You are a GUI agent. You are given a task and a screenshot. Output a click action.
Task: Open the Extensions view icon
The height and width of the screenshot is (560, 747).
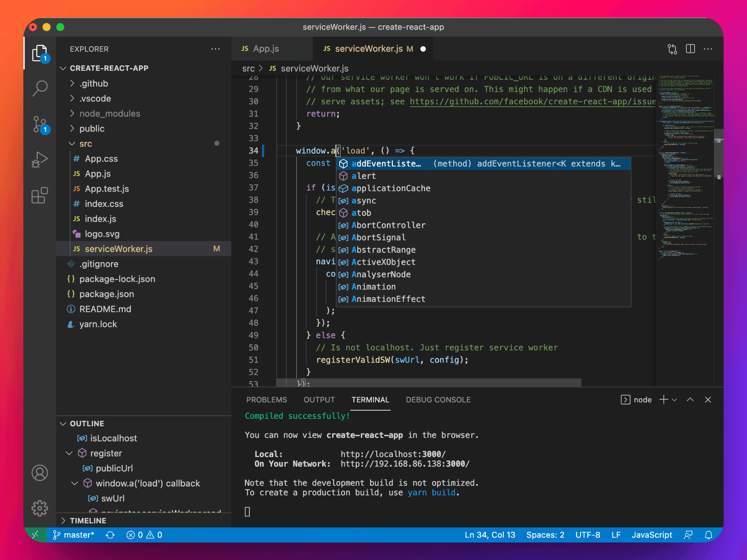[x=40, y=195]
